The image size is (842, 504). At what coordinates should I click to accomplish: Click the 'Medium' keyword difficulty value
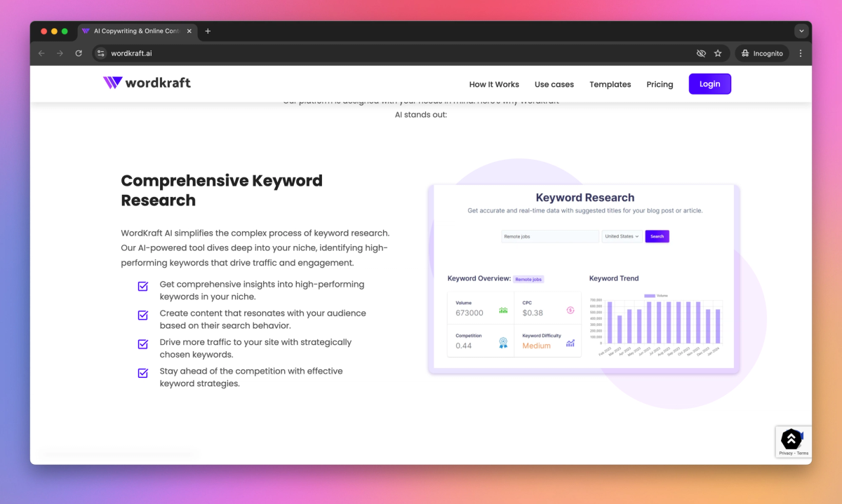point(537,346)
